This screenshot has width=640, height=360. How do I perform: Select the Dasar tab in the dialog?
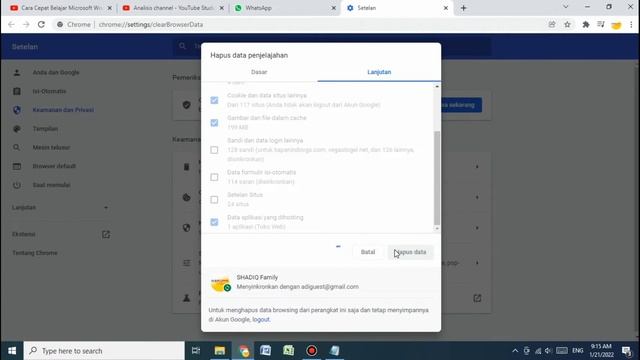(x=259, y=72)
